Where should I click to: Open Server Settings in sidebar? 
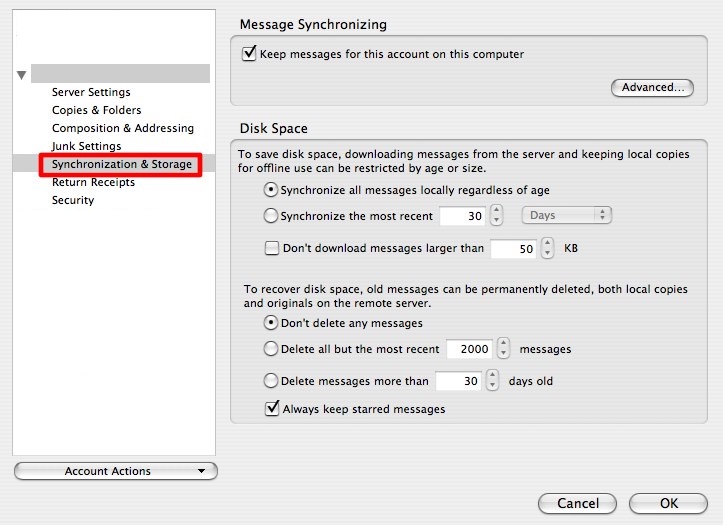(x=91, y=92)
